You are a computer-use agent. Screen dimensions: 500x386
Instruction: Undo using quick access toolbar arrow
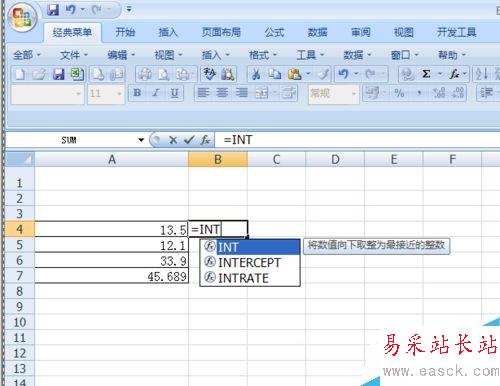tap(71, 10)
